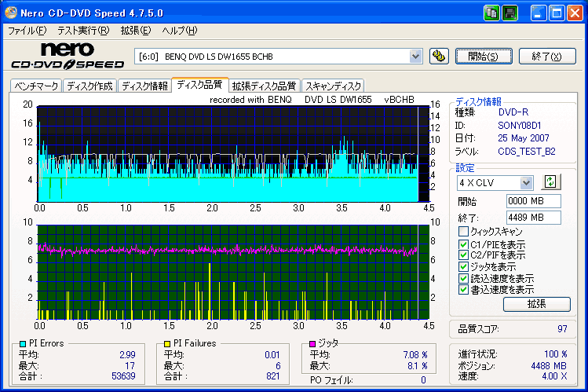The width and height of the screenshot is (588, 392).
Task: Click the magenta ジッタ legend swatch
Action: [312, 343]
